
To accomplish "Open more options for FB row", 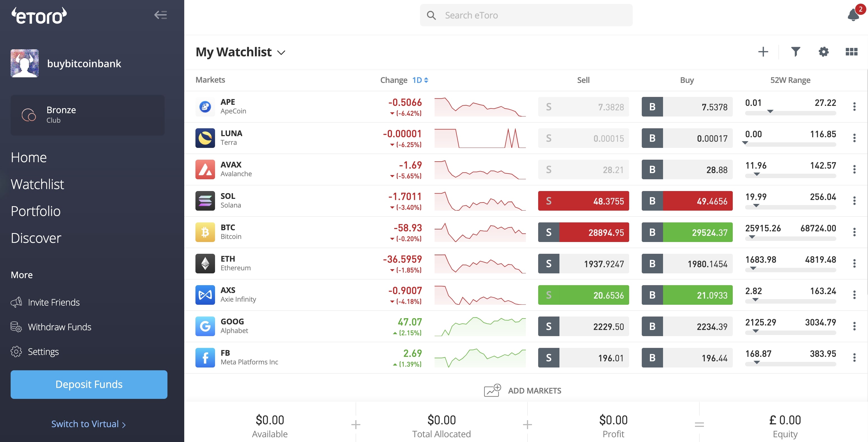I will pyautogui.click(x=854, y=357).
